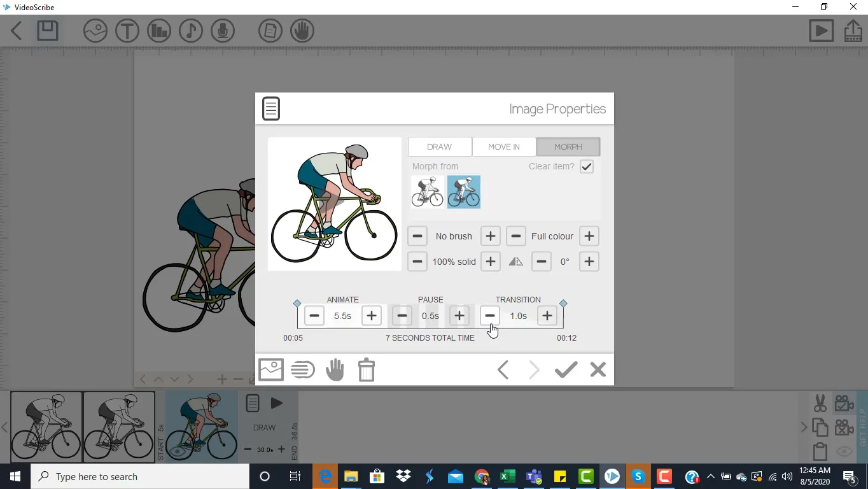Increase the TRANSITION time

(547, 316)
